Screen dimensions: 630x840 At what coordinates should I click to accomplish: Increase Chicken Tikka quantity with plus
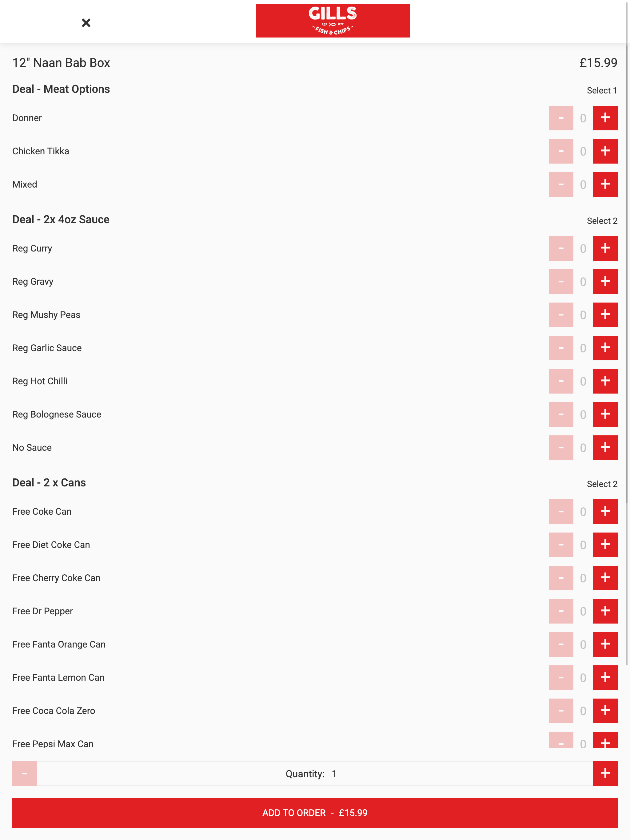coord(605,151)
